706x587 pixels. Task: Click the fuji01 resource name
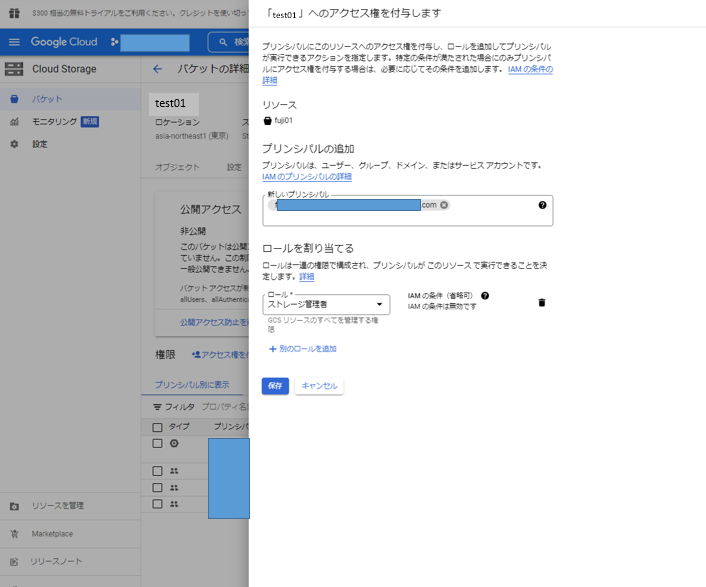[x=284, y=121]
